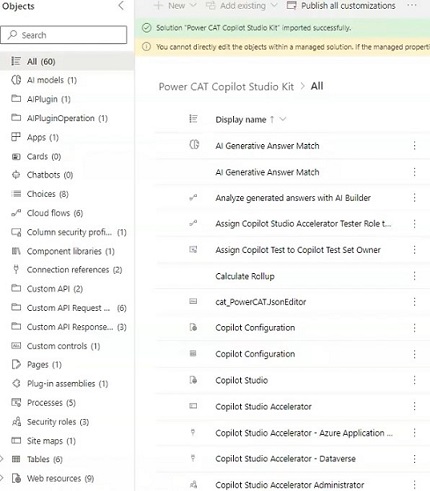
Task: Open the Display name column sort dropdown
Action: coord(283,119)
